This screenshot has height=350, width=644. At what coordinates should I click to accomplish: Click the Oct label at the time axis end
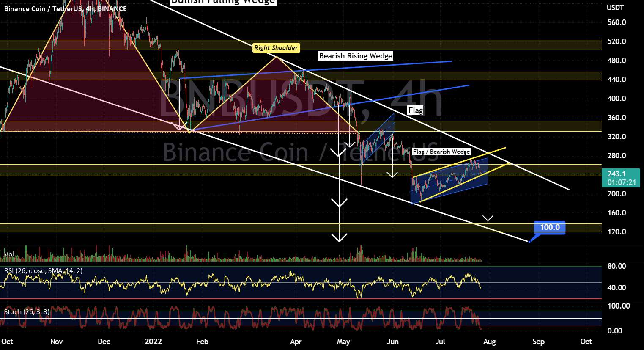tap(586, 342)
